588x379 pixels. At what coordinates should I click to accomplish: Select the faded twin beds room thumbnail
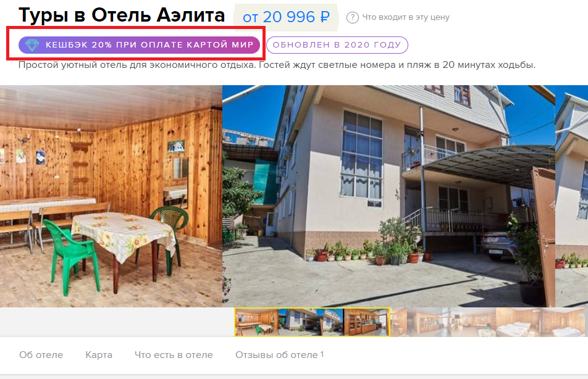[518, 322]
